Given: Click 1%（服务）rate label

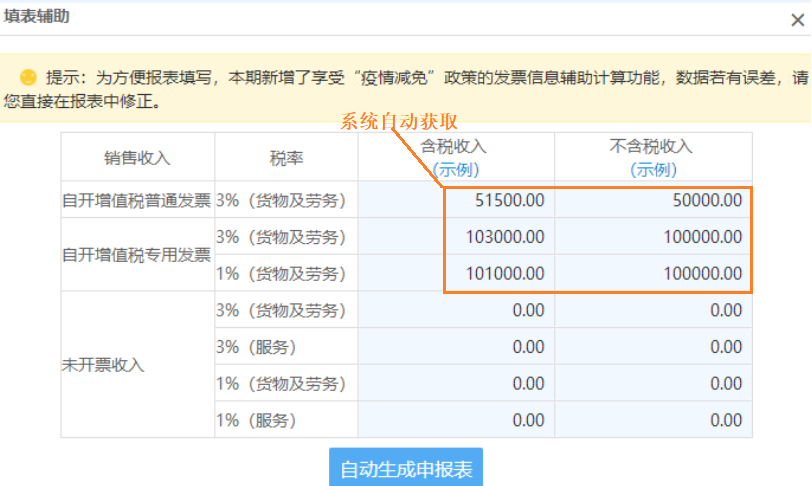Looking at the screenshot, I should point(256,420).
